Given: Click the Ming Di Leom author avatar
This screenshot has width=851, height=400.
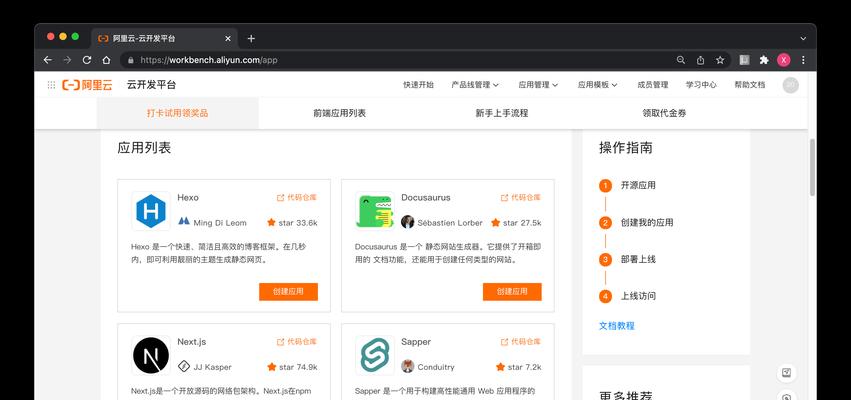Looking at the screenshot, I should pyautogui.click(x=184, y=222).
